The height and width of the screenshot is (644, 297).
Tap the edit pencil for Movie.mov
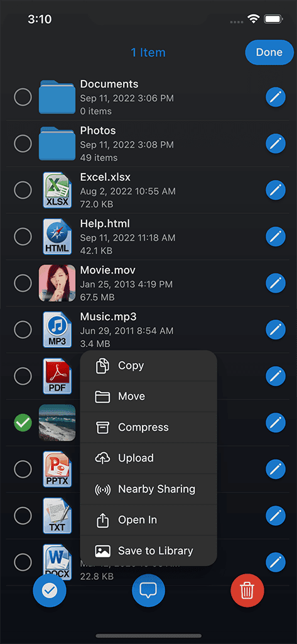[276, 283]
